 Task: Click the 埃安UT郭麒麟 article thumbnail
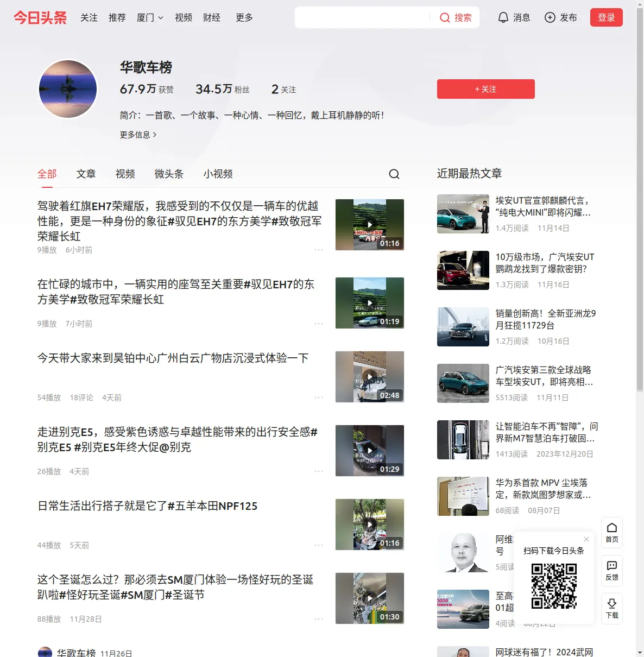(463, 214)
